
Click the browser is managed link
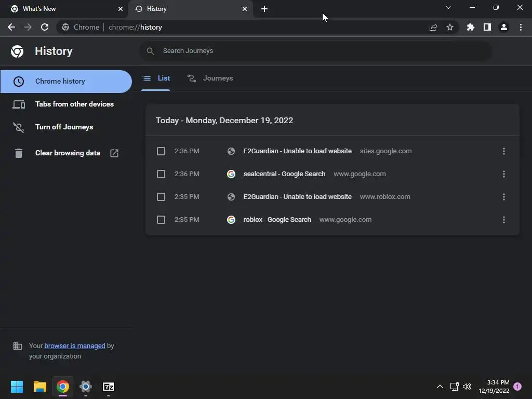pos(75,345)
